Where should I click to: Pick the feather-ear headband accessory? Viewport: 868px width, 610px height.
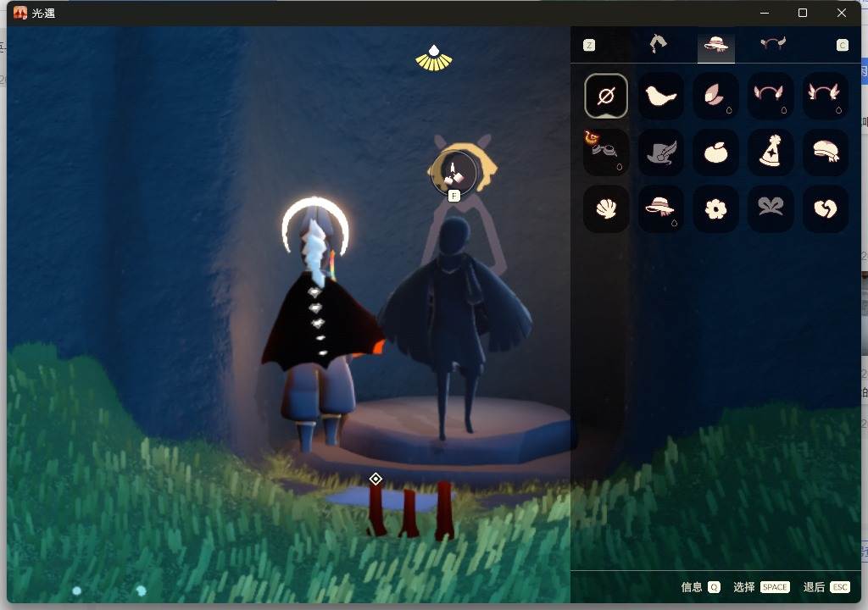[x=770, y=96]
